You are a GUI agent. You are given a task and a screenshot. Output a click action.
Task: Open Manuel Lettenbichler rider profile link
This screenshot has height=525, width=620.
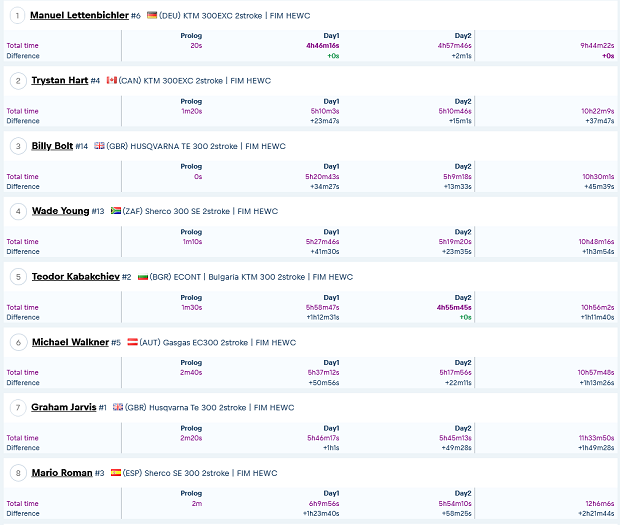coord(79,15)
